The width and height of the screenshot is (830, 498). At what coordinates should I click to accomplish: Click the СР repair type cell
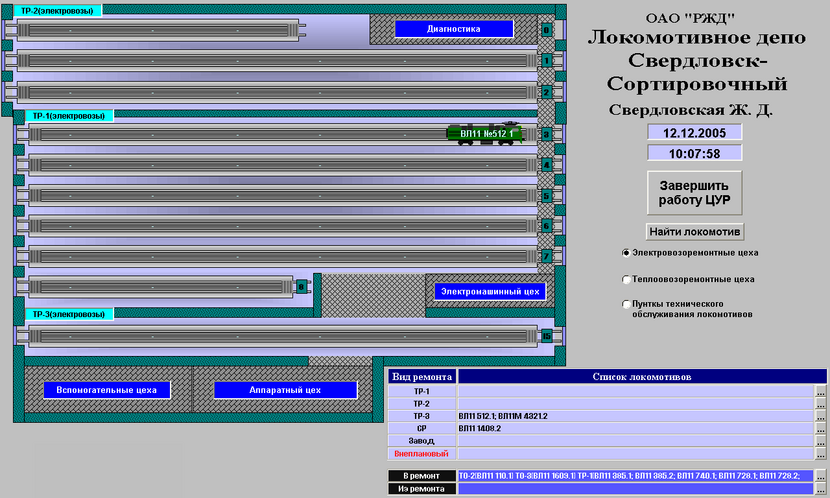click(x=421, y=429)
